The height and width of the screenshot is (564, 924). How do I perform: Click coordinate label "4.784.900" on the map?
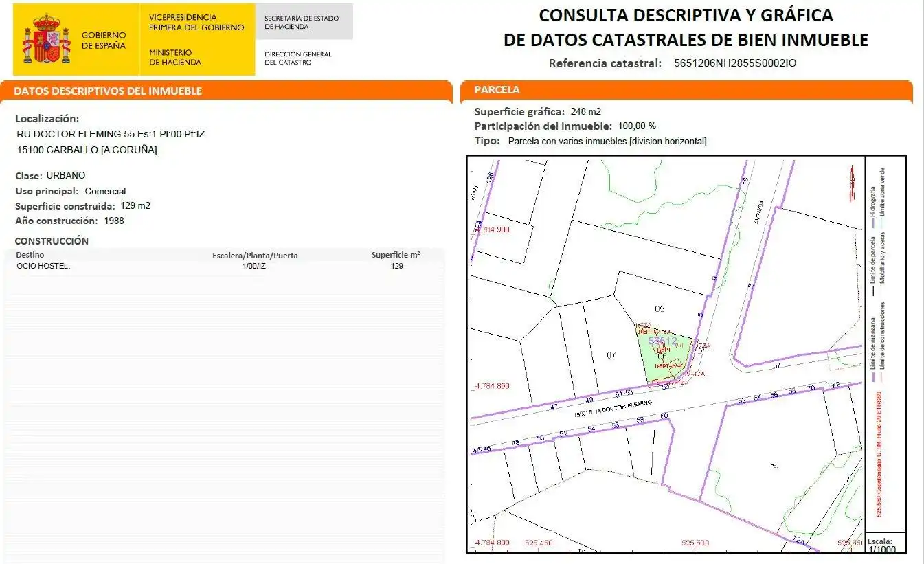coord(492,229)
